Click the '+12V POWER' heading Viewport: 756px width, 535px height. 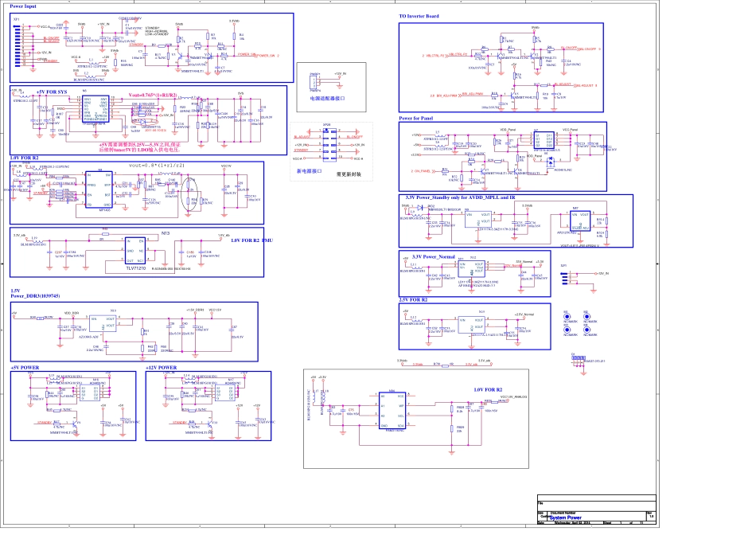pyautogui.click(x=161, y=368)
